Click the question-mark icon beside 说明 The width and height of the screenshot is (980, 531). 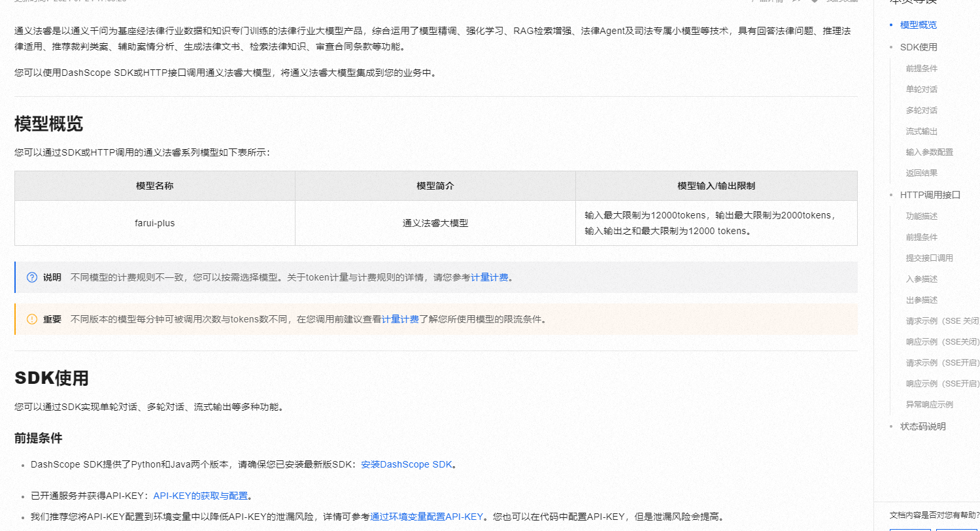[x=32, y=277]
